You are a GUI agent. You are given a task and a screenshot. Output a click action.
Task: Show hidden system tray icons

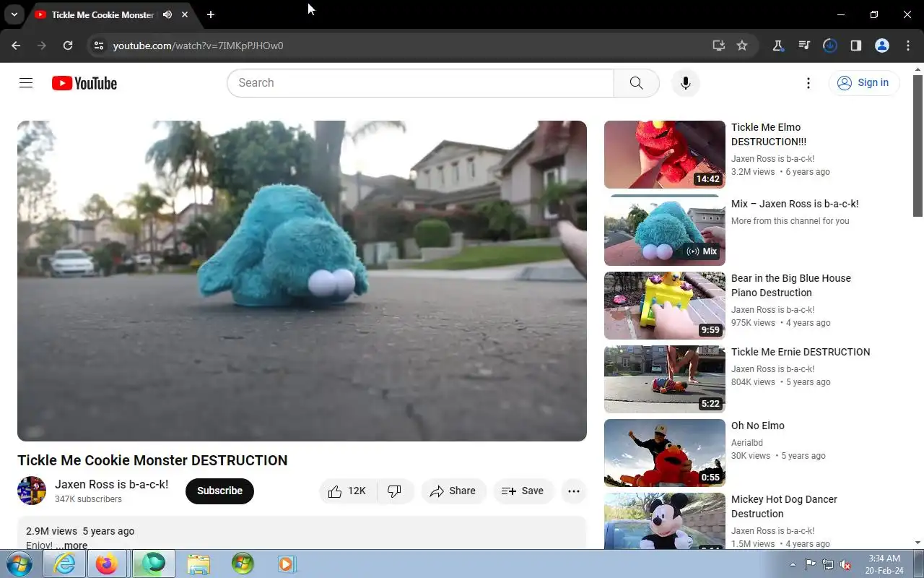[x=793, y=564]
